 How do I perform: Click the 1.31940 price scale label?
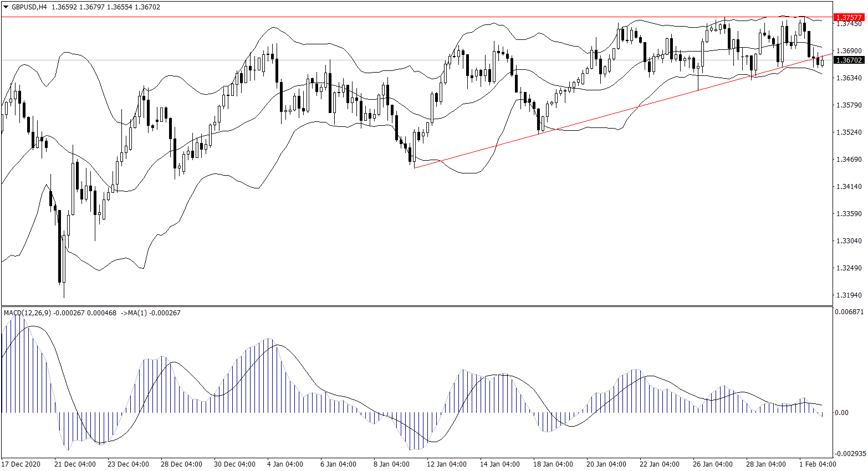(x=849, y=295)
